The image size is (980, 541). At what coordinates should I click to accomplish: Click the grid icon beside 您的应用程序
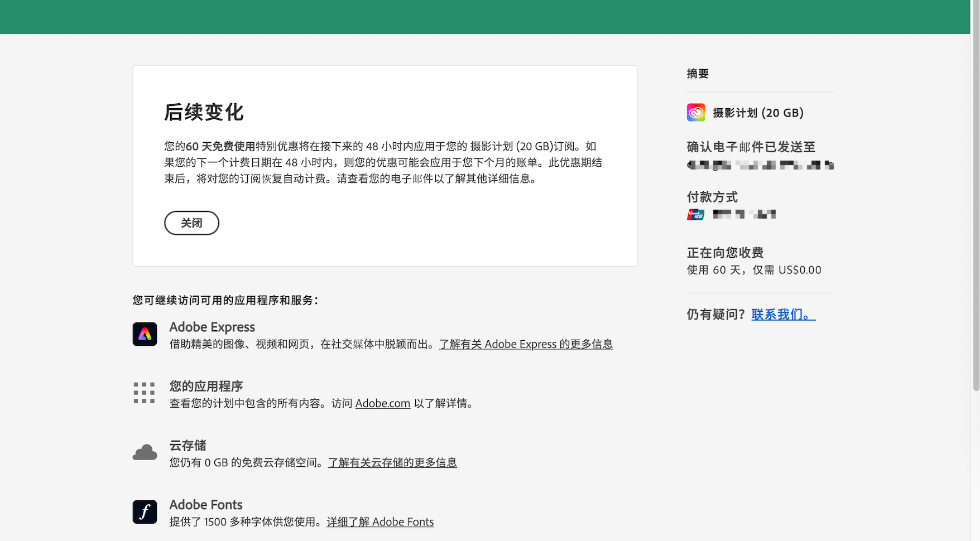144,393
